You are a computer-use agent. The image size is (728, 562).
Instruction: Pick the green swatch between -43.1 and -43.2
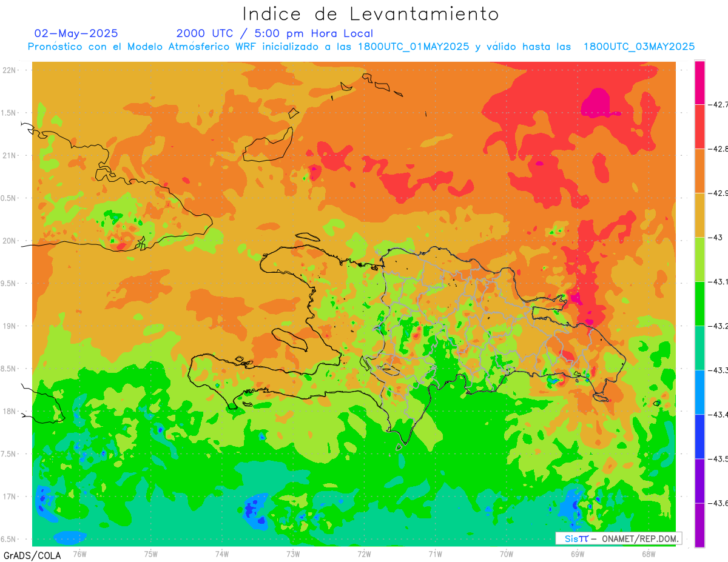[x=699, y=303]
